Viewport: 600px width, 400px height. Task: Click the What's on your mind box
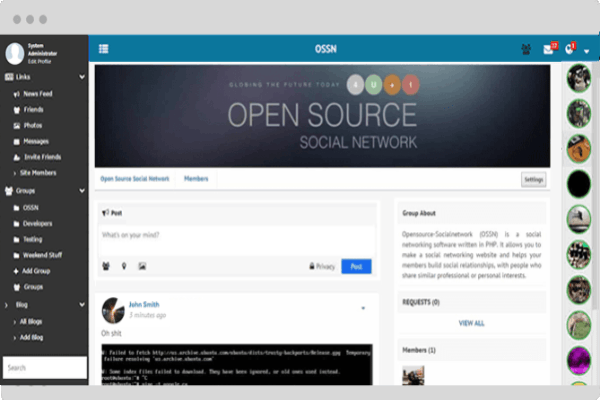coord(237,241)
